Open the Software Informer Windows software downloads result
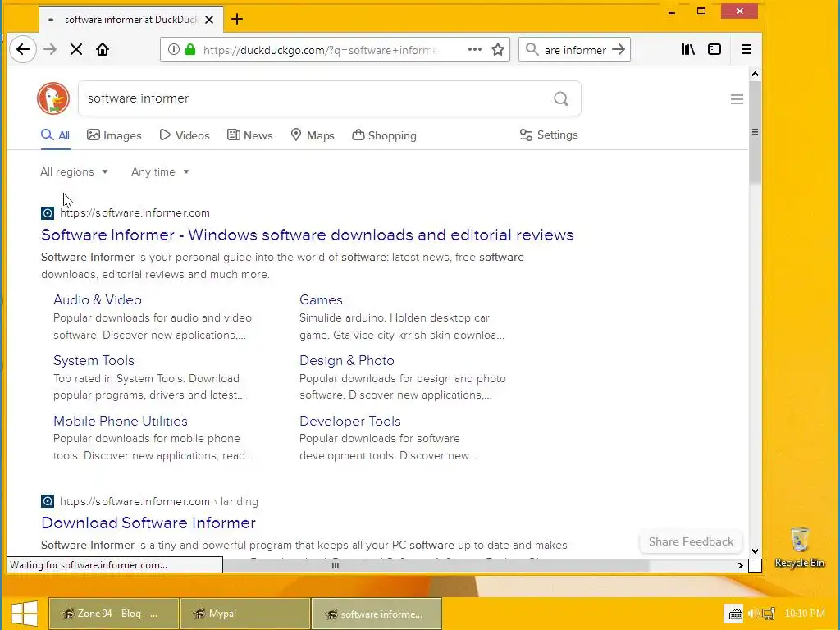 [x=308, y=235]
